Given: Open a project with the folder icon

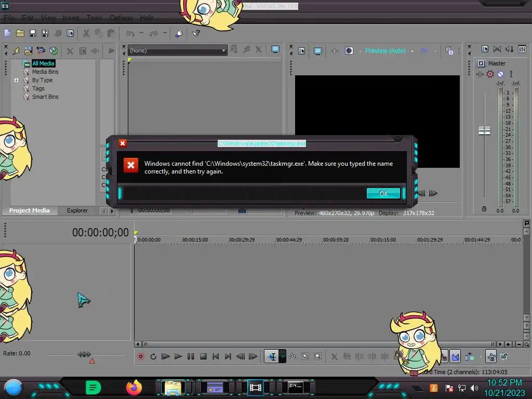Looking at the screenshot, I should click(x=20, y=33).
